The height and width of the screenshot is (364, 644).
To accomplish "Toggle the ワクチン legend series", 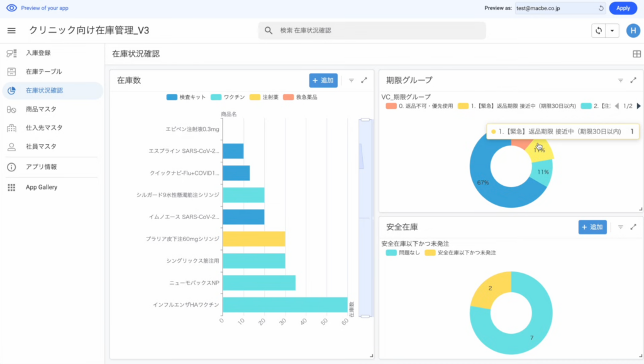I will click(x=228, y=98).
